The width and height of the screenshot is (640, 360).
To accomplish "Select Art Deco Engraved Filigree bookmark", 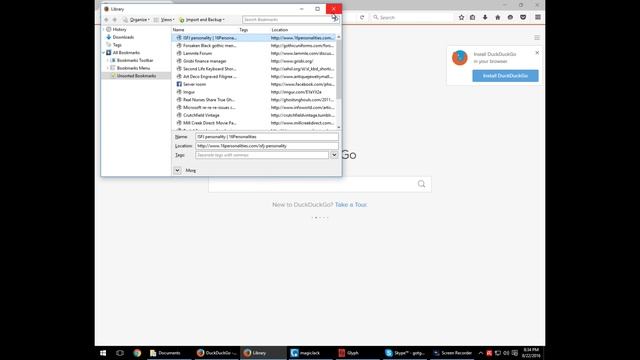I will tap(254, 77).
